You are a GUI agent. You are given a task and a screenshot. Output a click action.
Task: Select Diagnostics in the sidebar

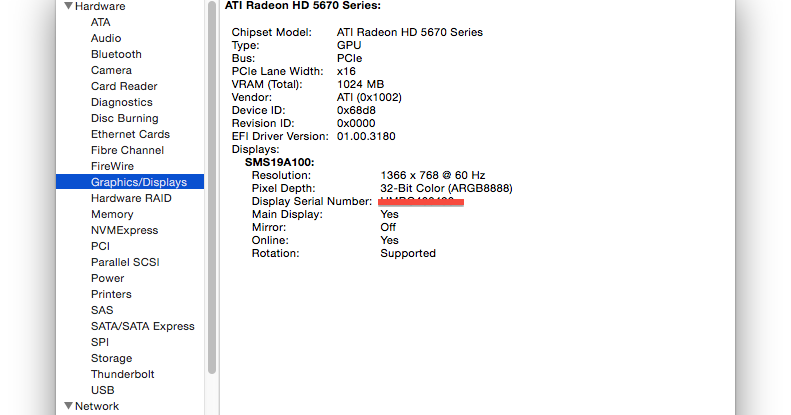pyautogui.click(x=122, y=102)
